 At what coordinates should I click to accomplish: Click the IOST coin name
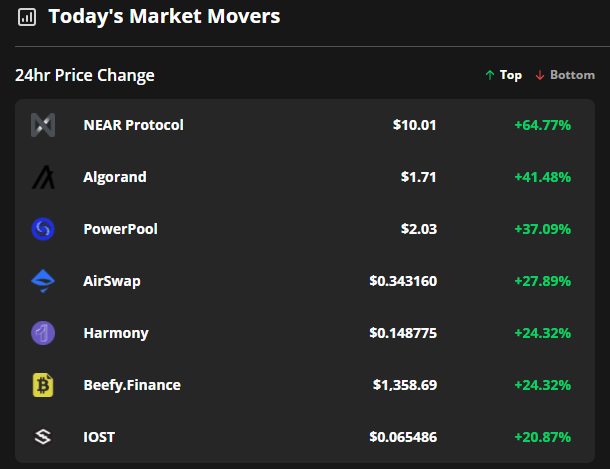(102, 437)
